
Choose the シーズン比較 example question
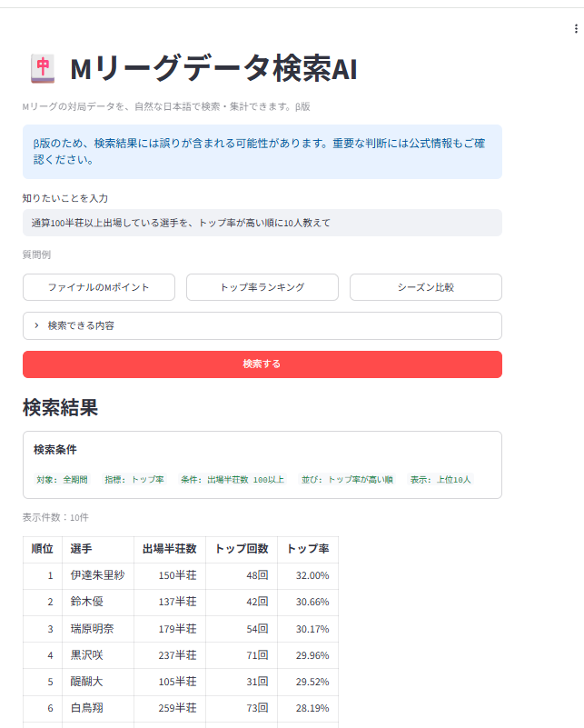[x=426, y=287]
